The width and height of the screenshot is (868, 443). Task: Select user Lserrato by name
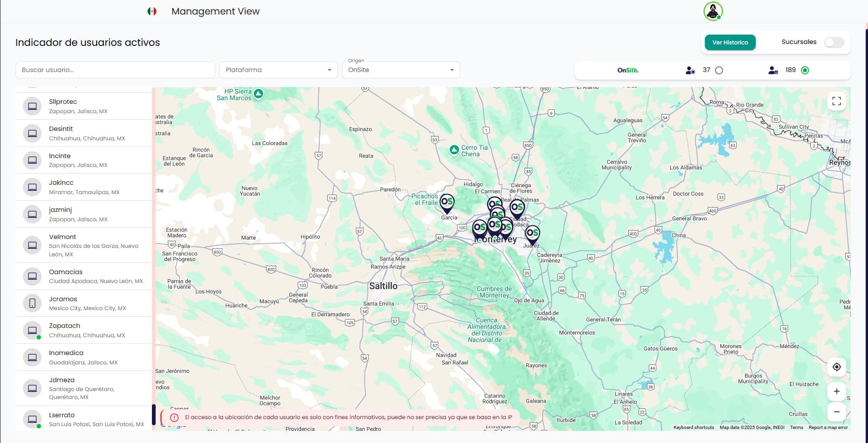click(x=62, y=415)
